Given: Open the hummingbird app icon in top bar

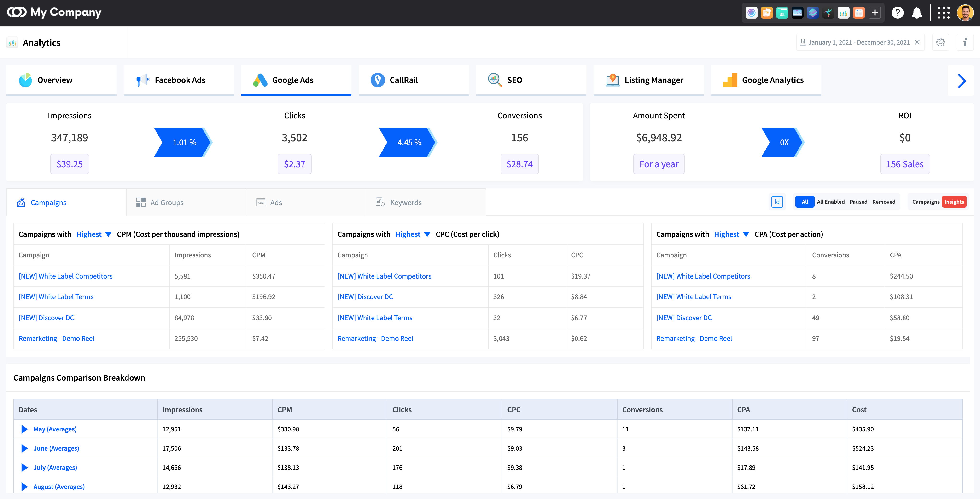Looking at the screenshot, I should pos(828,12).
